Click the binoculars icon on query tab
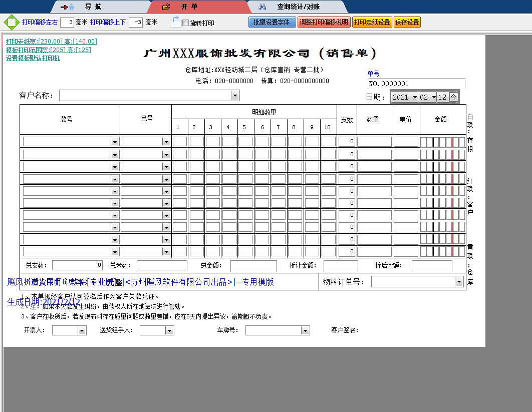 [262, 7]
